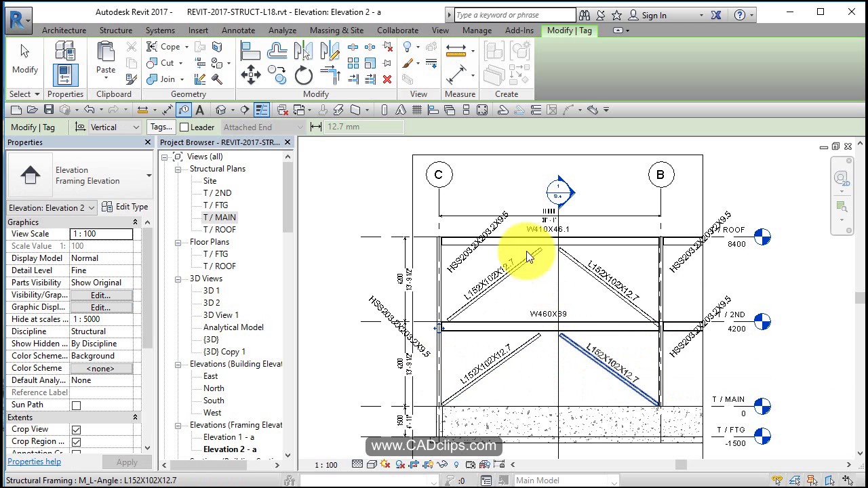Select the Move tool in Modify panel
The image size is (868, 488).
coord(250,75)
